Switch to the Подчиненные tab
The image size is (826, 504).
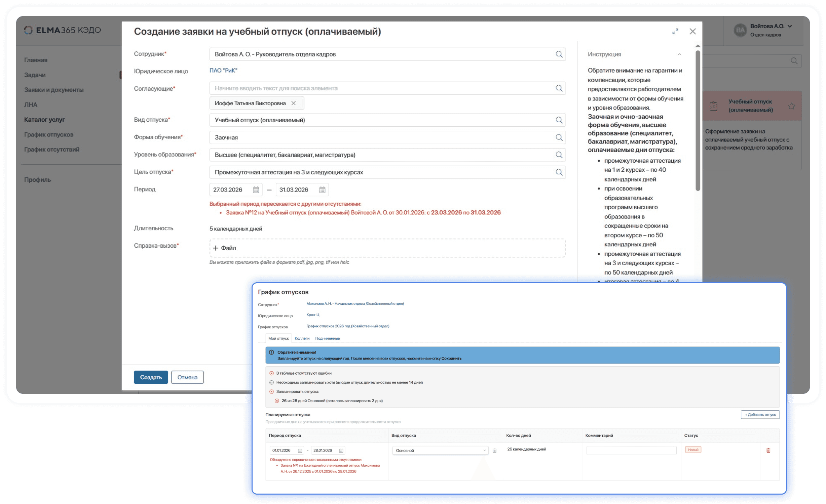(327, 338)
